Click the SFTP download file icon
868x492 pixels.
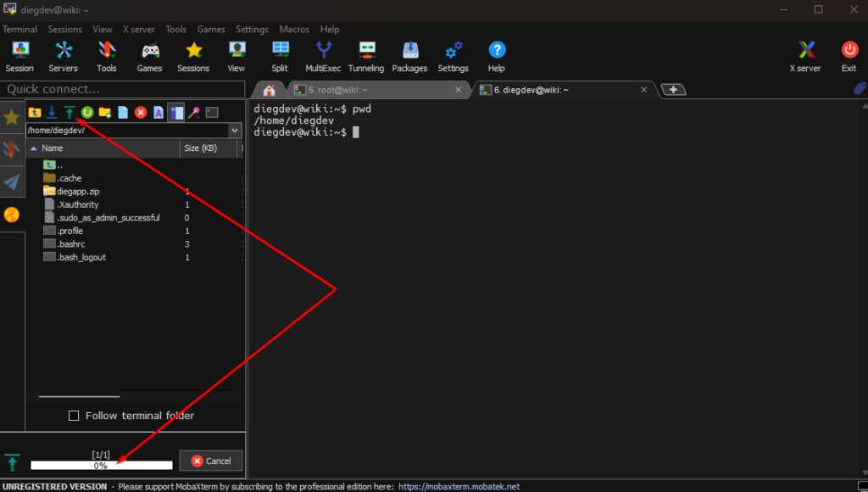(x=52, y=113)
